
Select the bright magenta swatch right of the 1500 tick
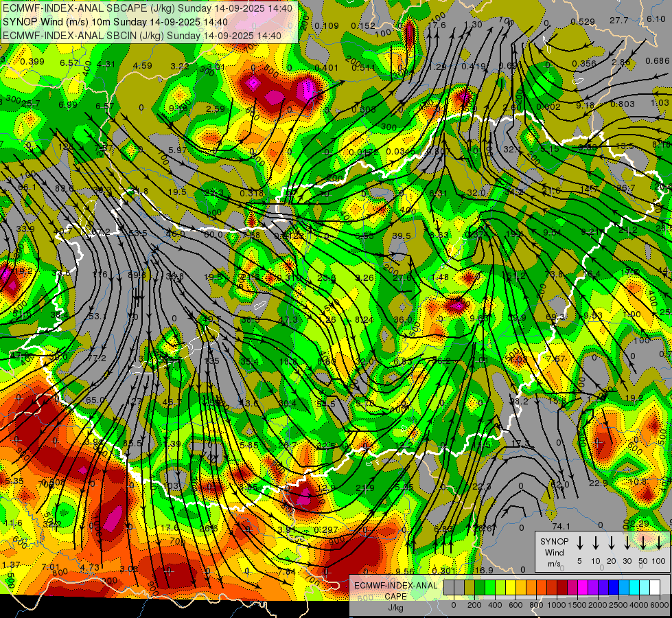(583, 588)
